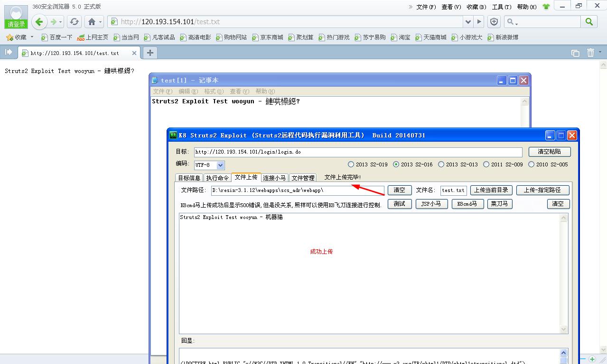Open the browser 查看(V) menu

click(451, 7)
